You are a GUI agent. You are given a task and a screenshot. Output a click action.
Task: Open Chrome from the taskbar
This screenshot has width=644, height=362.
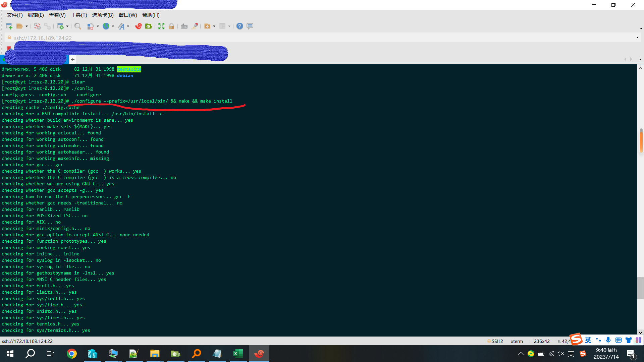(71, 354)
